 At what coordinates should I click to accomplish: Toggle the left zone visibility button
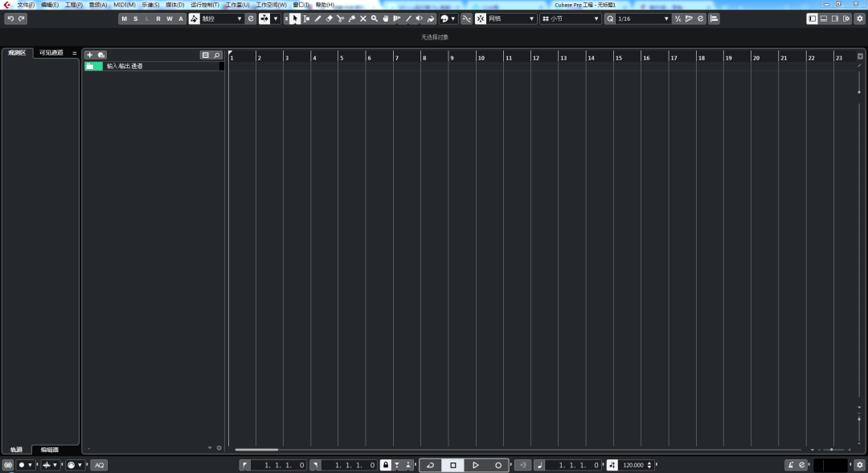(812, 18)
